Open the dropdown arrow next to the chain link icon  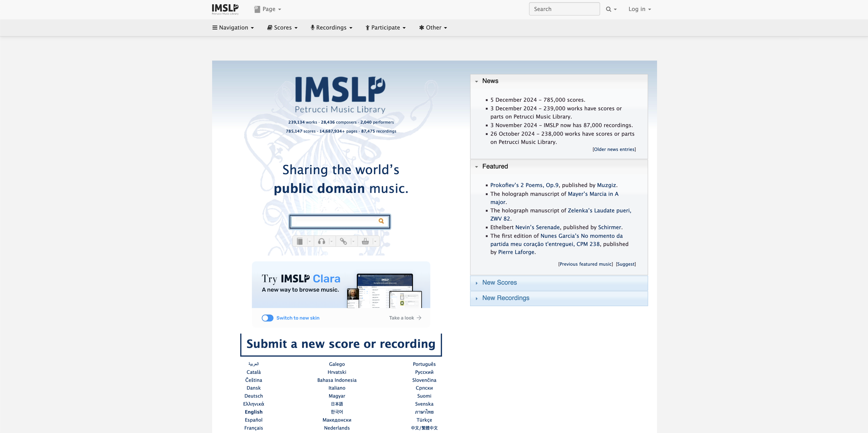[x=353, y=241]
